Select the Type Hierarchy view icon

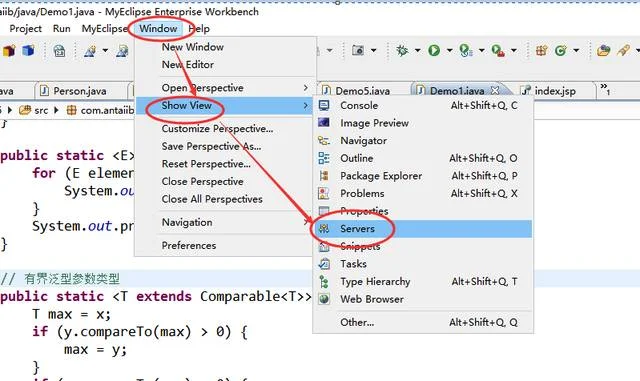pos(324,281)
